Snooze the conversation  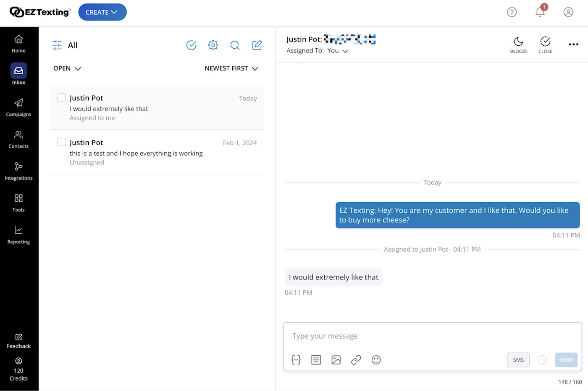pos(519,45)
